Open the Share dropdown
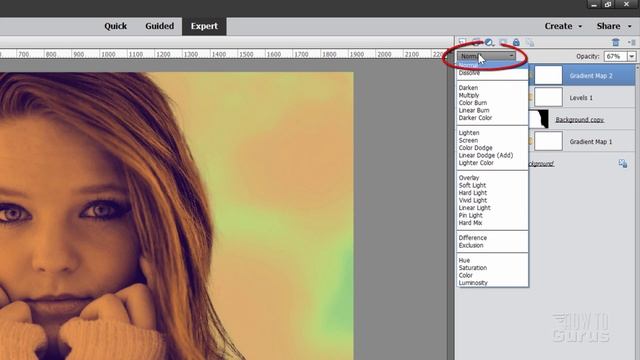This screenshot has height=360, width=640. click(614, 26)
